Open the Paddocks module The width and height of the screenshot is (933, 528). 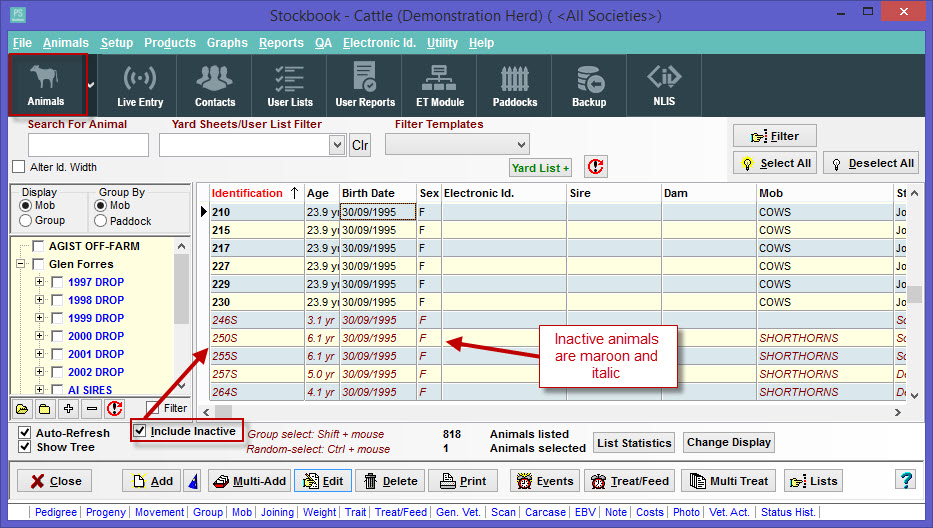(515, 86)
